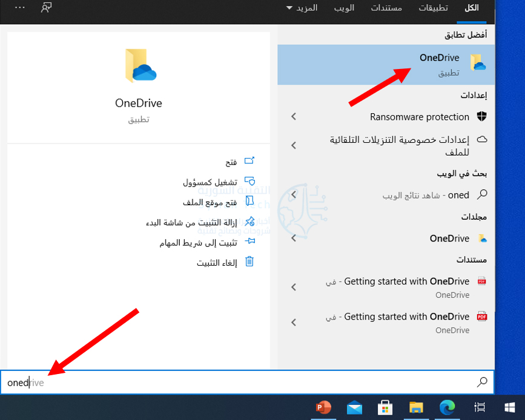Click the magnifier icon in the search box
Screen dimensions: 525x420
click(x=482, y=382)
